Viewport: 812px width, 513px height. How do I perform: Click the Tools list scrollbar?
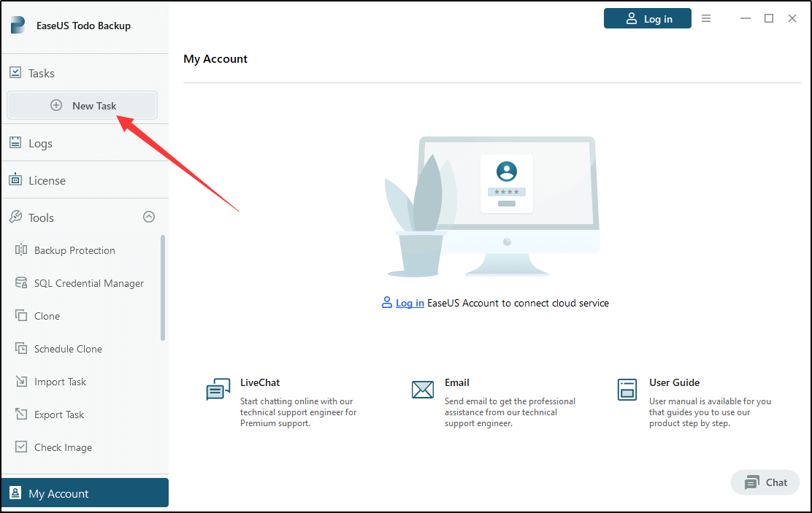163,288
